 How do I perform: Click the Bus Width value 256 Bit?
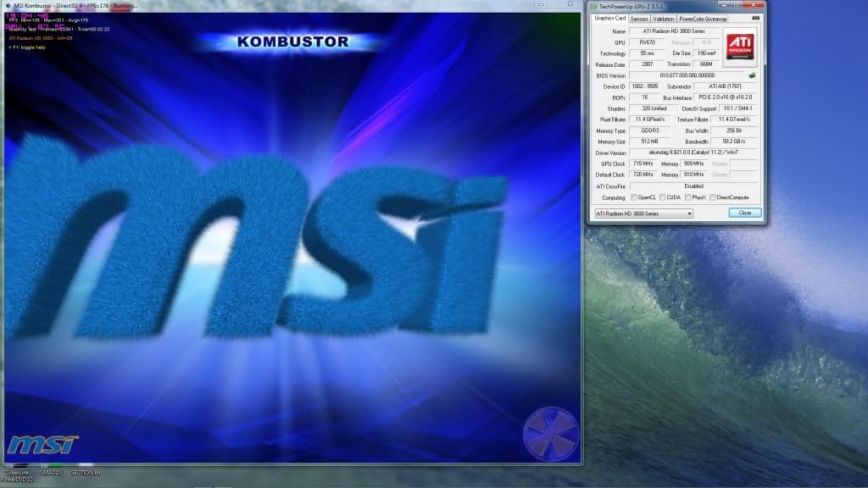tap(734, 130)
